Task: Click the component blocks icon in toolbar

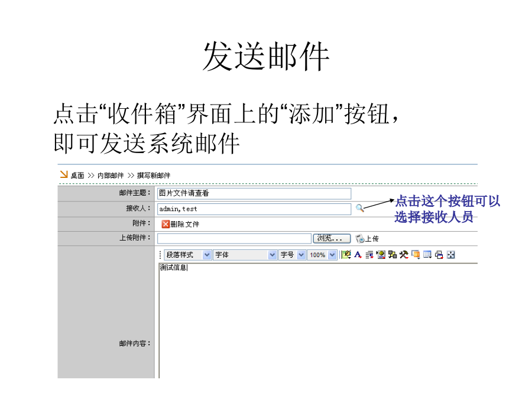Action: coord(392,255)
